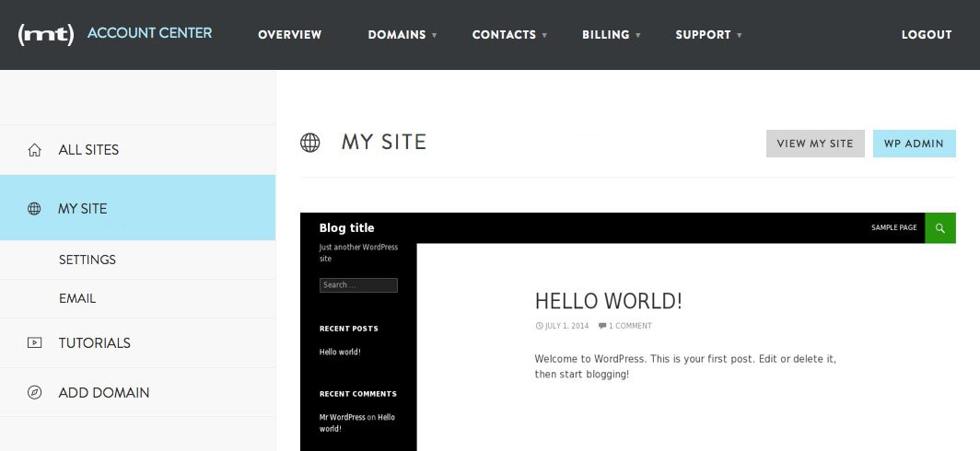
Task: Click the video icon beside Tutorials
Action: click(x=34, y=342)
